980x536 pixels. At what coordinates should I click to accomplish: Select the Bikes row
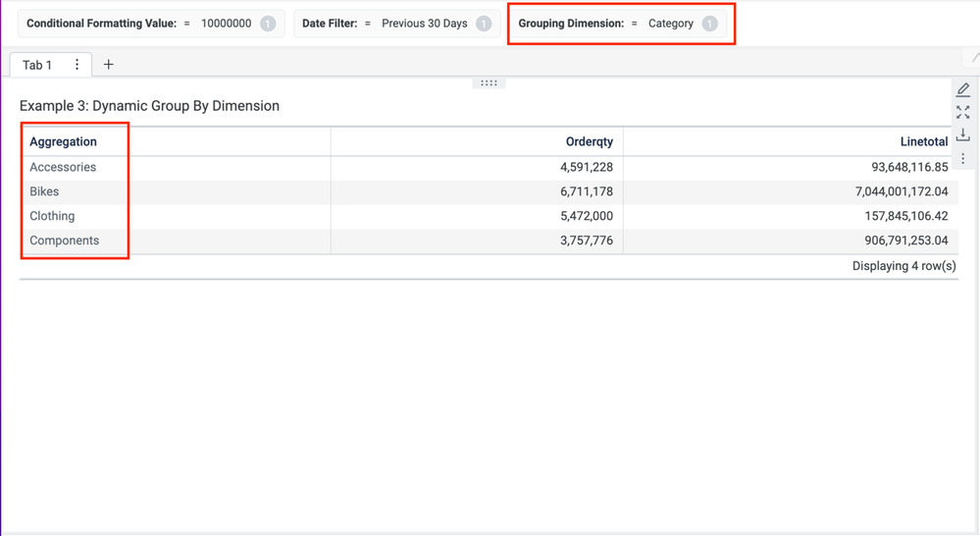[x=44, y=191]
